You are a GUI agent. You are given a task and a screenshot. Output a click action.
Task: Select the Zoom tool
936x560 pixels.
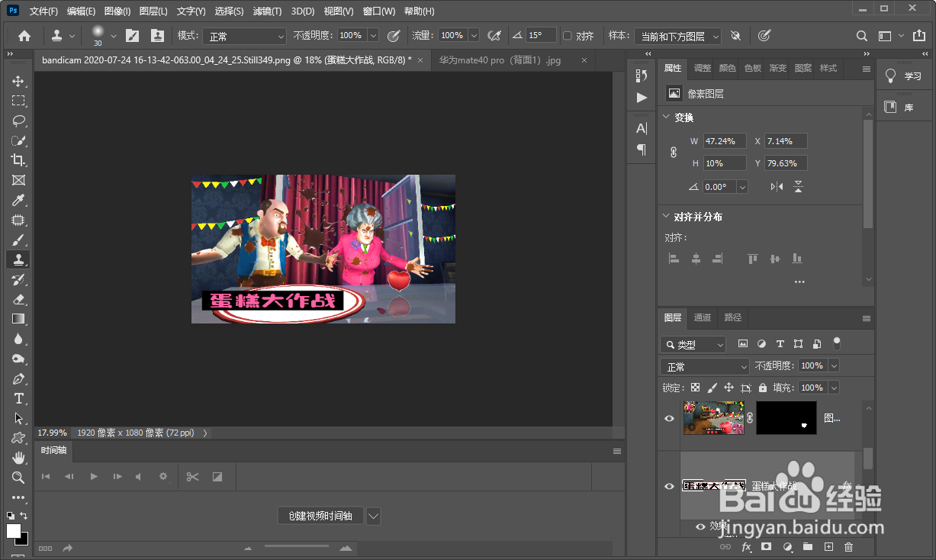tap(18, 478)
